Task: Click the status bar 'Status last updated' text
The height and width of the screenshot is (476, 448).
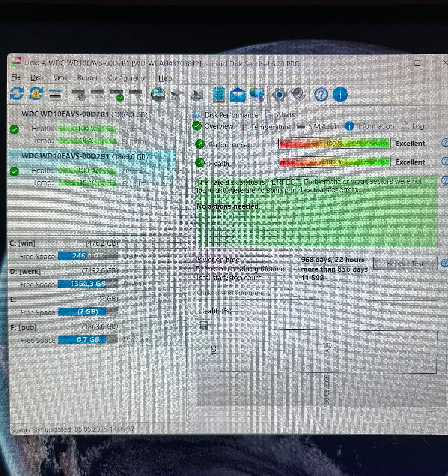Action: tap(73, 429)
